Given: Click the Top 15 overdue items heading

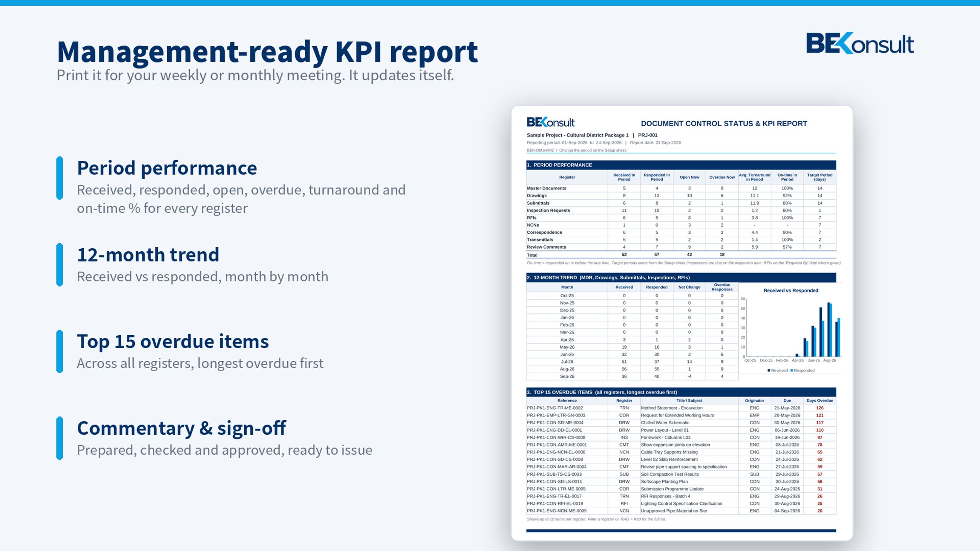Looking at the screenshot, I should [x=173, y=341].
